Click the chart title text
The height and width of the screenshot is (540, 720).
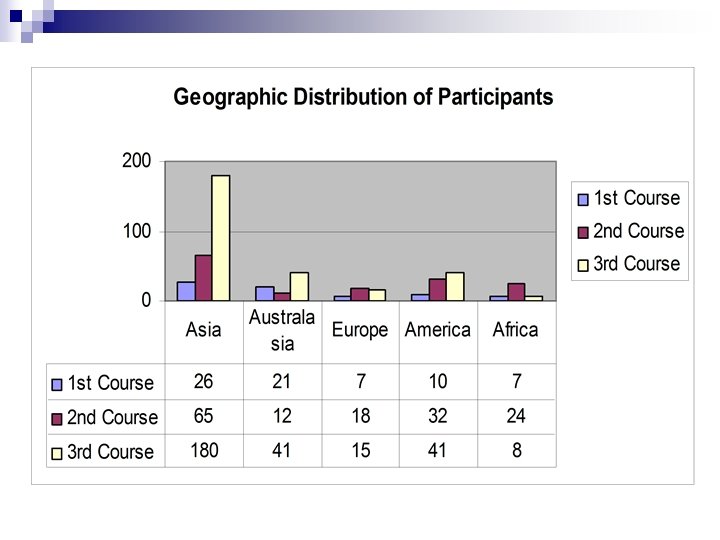click(363, 97)
